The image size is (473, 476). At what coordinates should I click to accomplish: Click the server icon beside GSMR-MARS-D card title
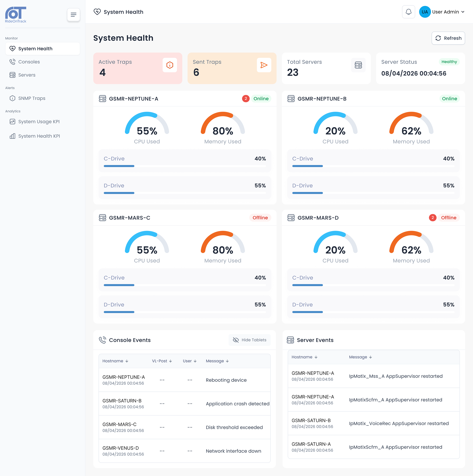[291, 218]
